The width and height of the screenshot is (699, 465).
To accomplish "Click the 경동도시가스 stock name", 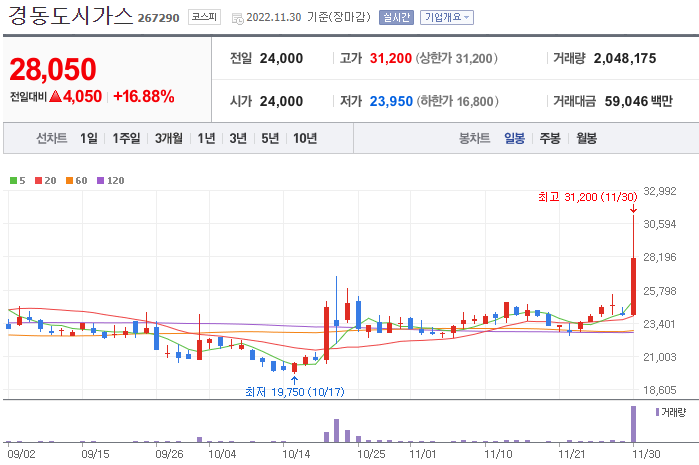I will [x=70, y=16].
